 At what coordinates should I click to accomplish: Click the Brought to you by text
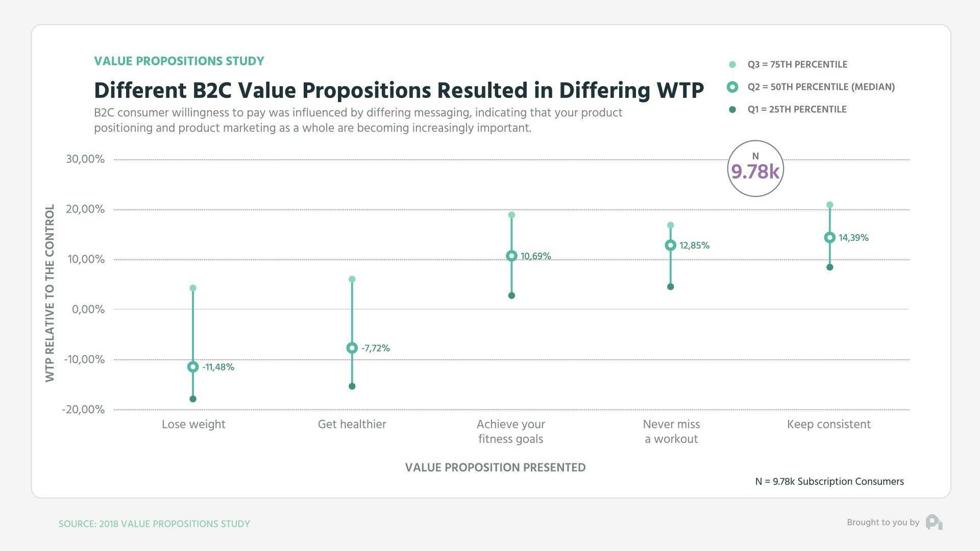pyautogui.click(x=883, y=522)
